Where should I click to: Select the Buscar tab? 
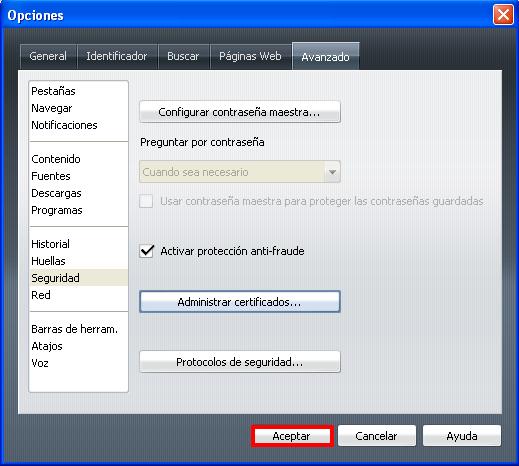[x=183, y=56]
